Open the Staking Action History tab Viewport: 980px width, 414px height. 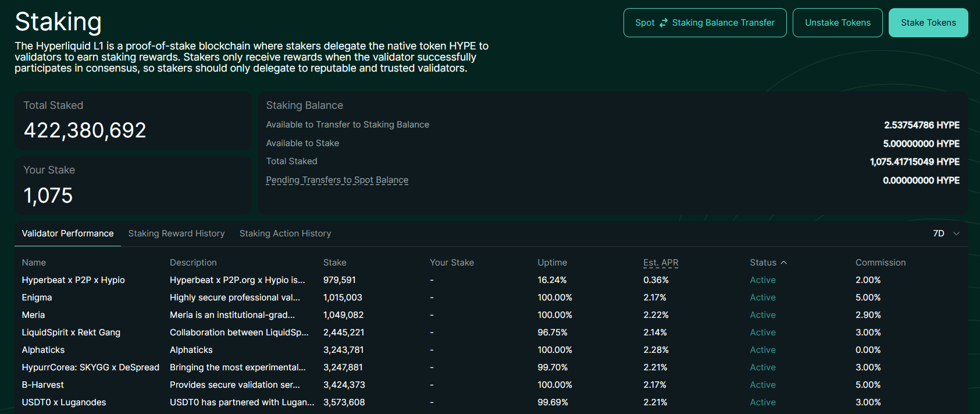coord(285,233)
